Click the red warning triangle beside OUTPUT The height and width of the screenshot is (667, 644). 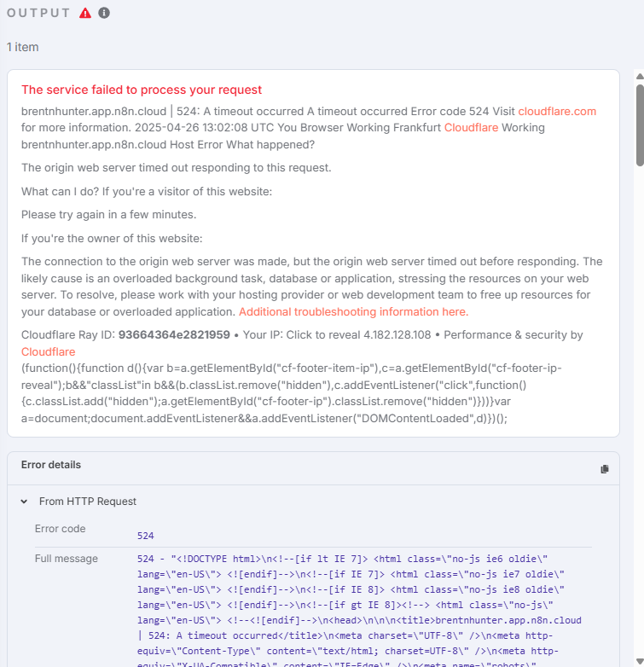point(85,13)
